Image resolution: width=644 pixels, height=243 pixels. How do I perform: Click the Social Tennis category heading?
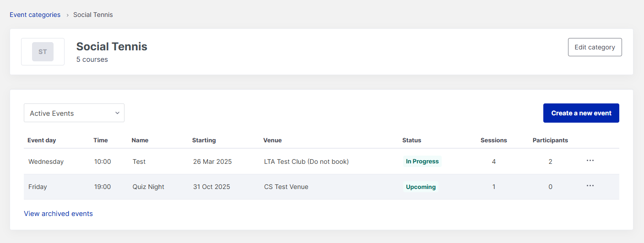tap(112, 46)
